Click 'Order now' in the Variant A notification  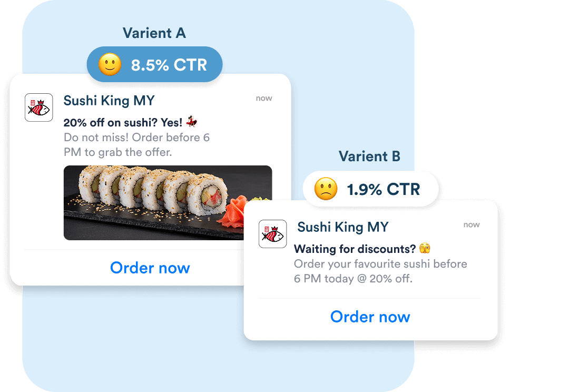pos(150,268)
